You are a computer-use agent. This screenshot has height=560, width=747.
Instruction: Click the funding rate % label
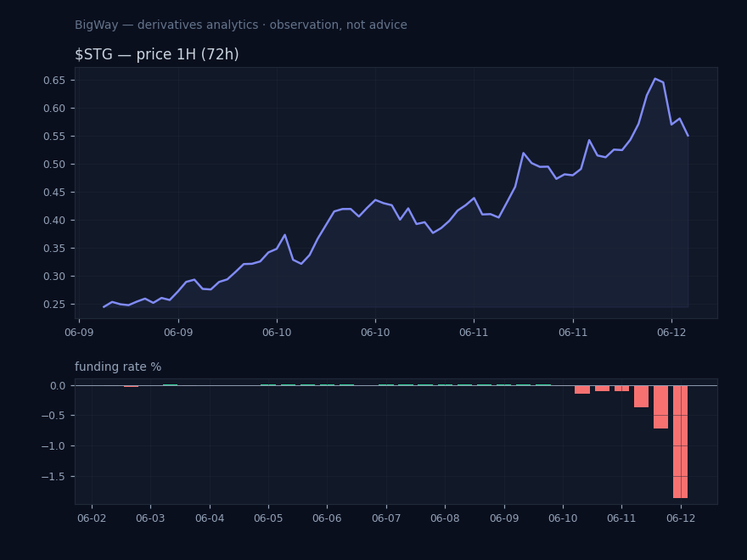pyautogui.click(x=118, y=367)
